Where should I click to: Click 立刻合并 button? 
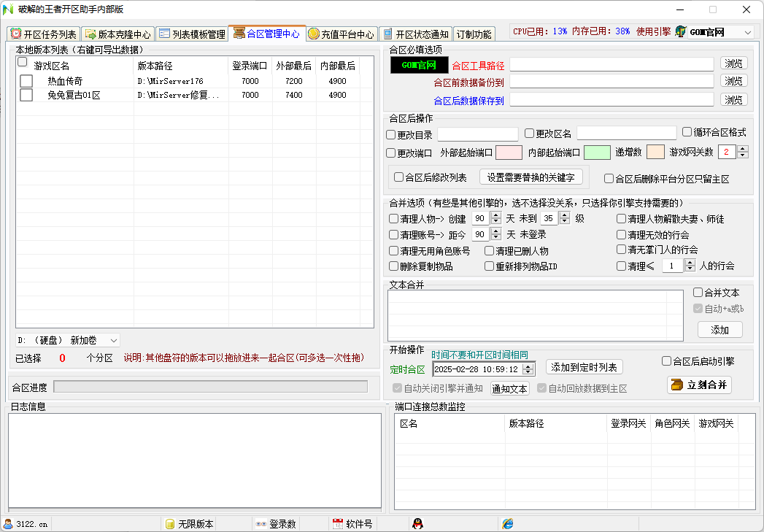699,385
